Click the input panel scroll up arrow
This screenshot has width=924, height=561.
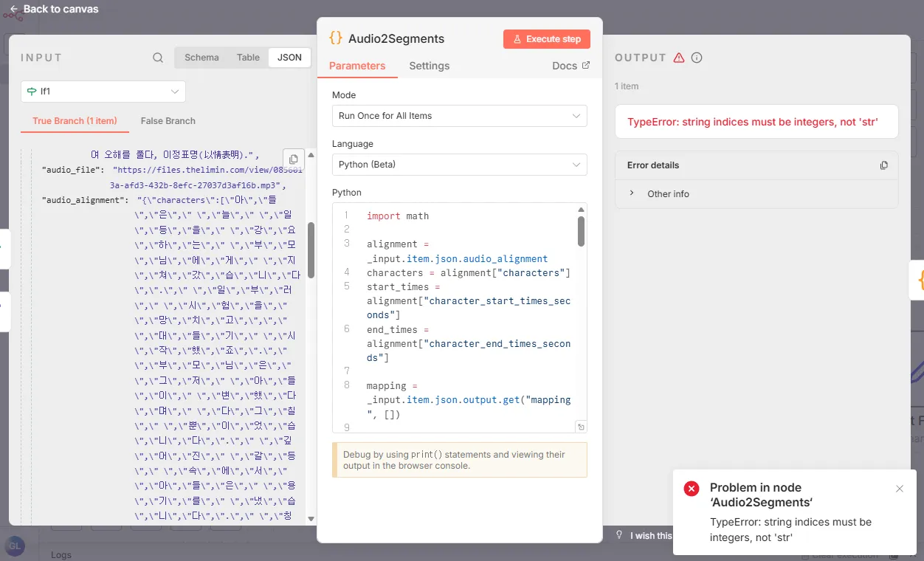311,155
